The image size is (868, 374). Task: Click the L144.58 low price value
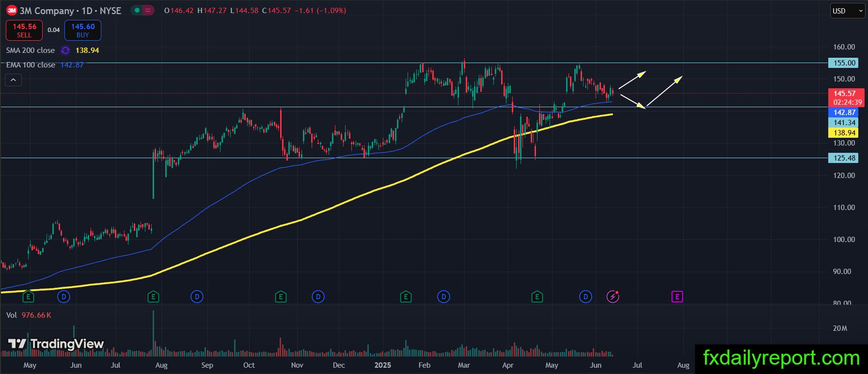(244, 11)
